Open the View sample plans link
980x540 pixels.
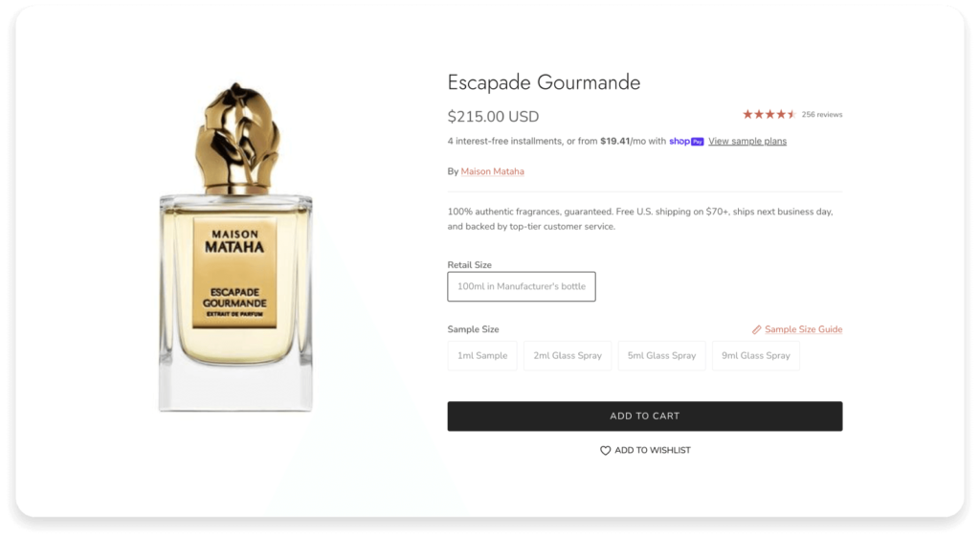pyautogui.click(x=747, y=141)
